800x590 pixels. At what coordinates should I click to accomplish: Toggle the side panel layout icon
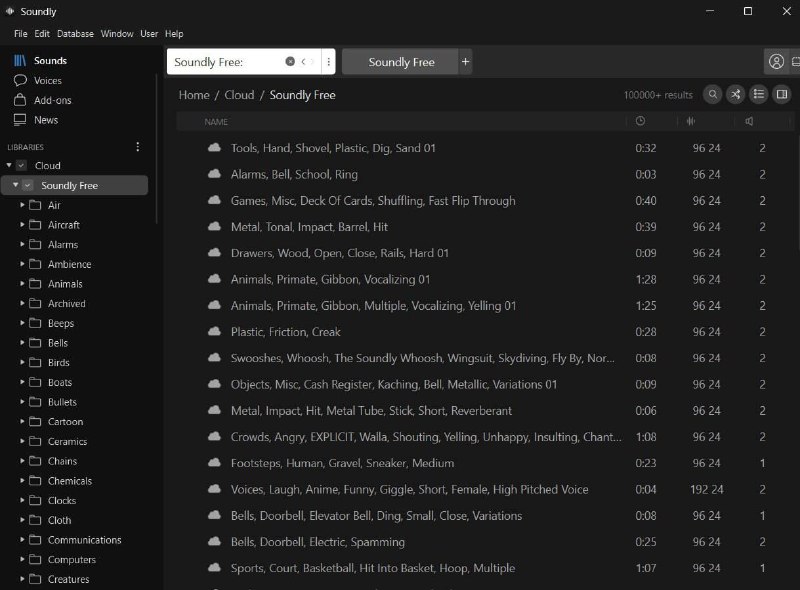(782, 94)
